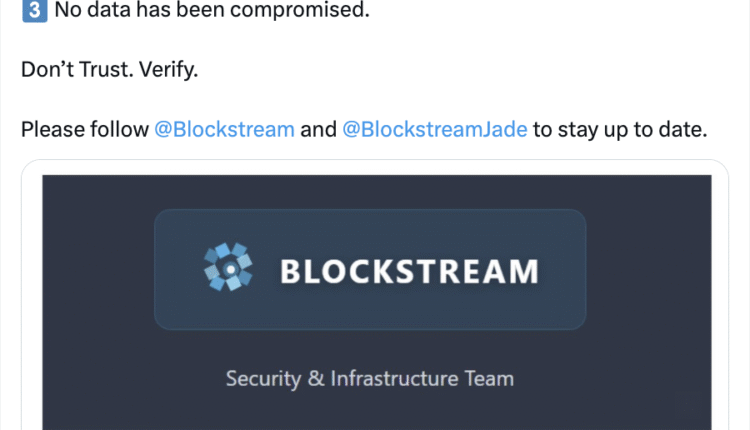Click the BLOCKSTREAM wordmark text

coord(409,271)
